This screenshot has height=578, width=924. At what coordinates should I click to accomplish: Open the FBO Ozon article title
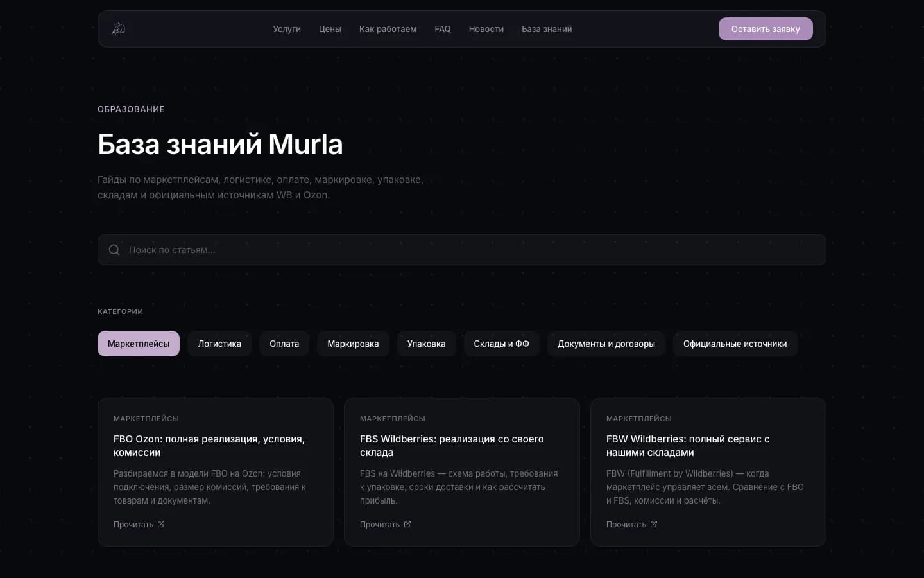(209, 446)
